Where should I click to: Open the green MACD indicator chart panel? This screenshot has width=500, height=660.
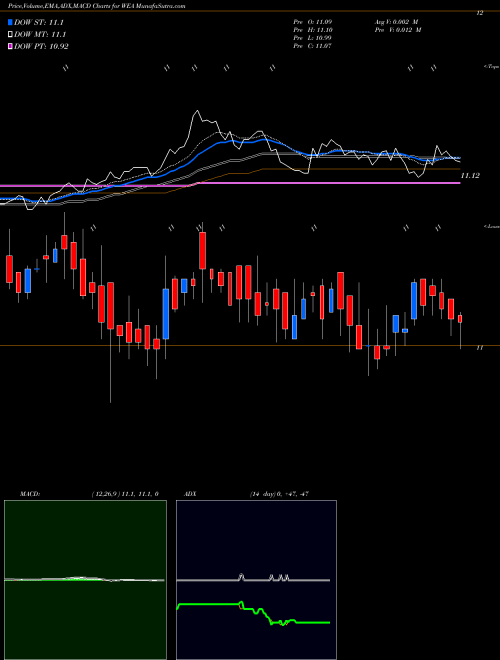point(85,580)
